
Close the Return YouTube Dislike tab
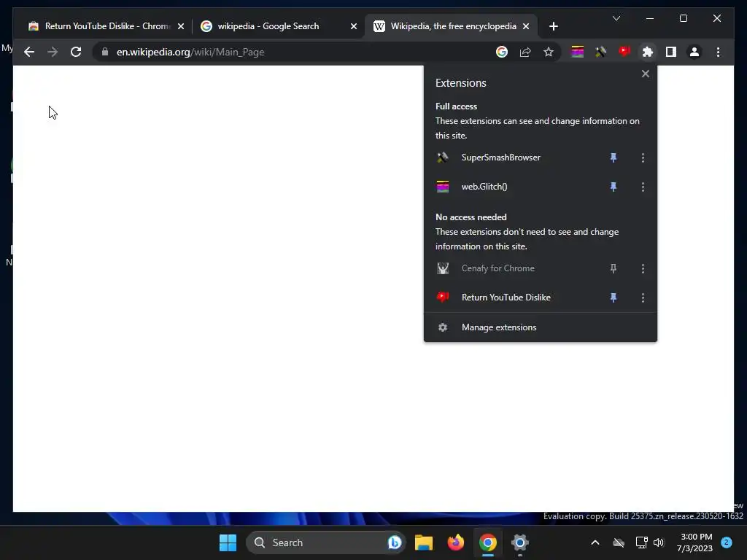click(181, 26)
